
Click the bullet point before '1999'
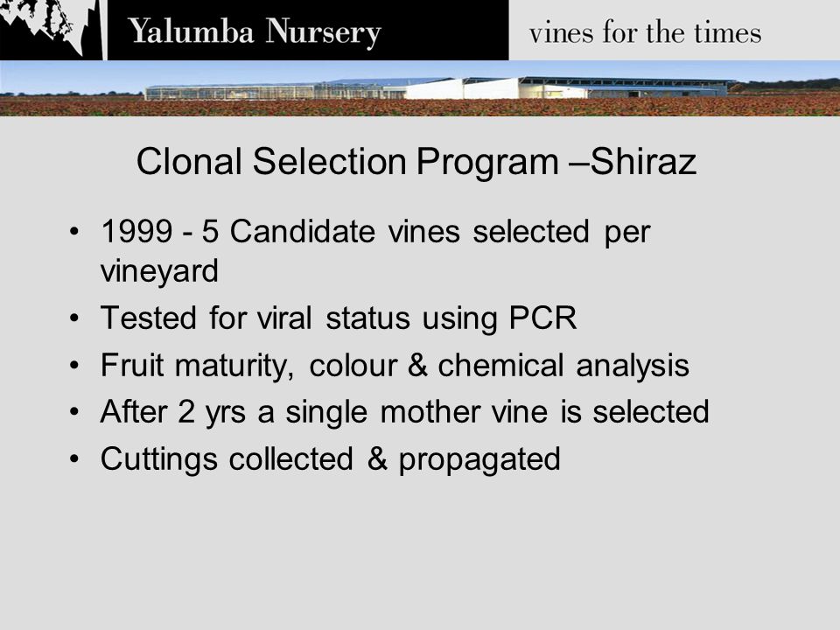(73, 232)
